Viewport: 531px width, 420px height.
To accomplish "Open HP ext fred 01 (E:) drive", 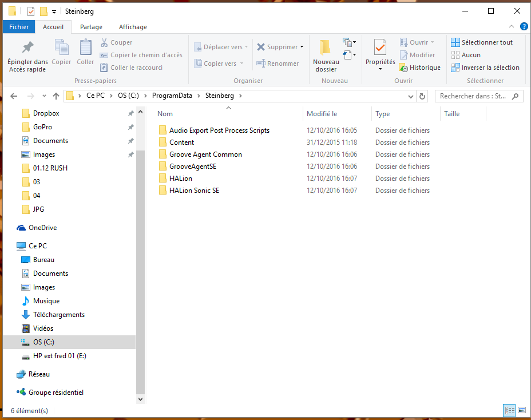I will point(60,356).
